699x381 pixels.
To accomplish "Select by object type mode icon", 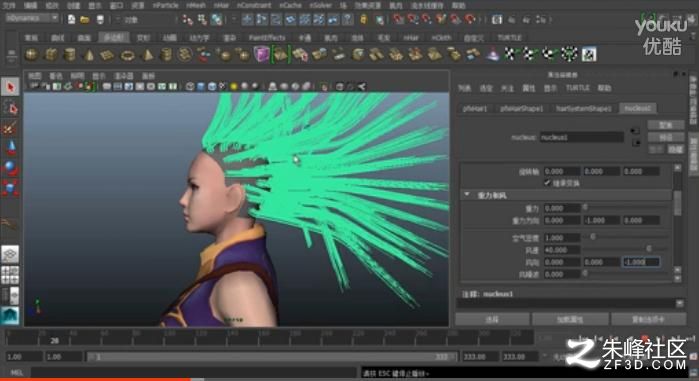I will point(202,20).
